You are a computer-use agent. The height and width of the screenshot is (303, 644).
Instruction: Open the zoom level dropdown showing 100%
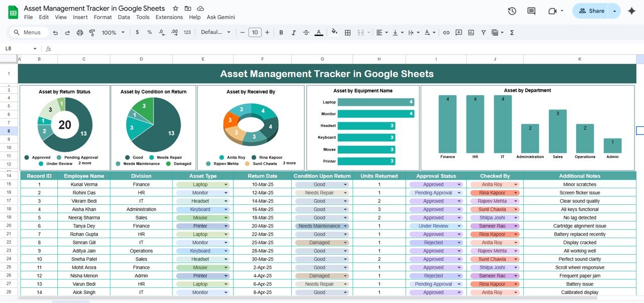[112, 32]
